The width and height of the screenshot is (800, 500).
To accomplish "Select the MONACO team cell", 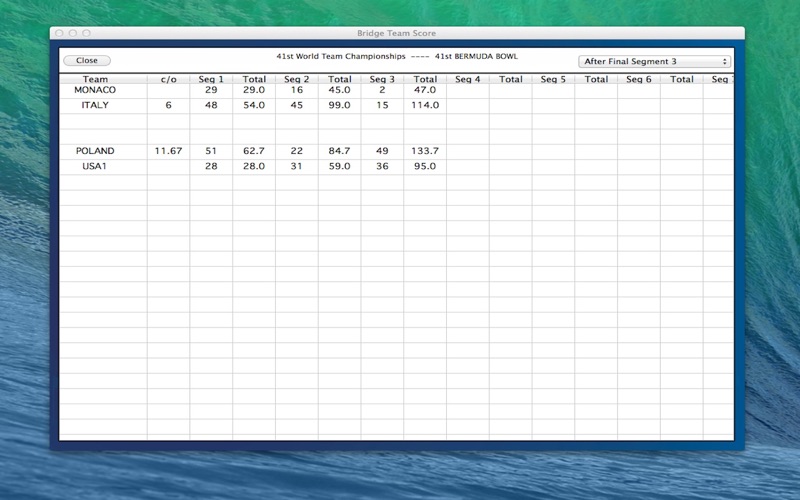I will pos(95,90).
